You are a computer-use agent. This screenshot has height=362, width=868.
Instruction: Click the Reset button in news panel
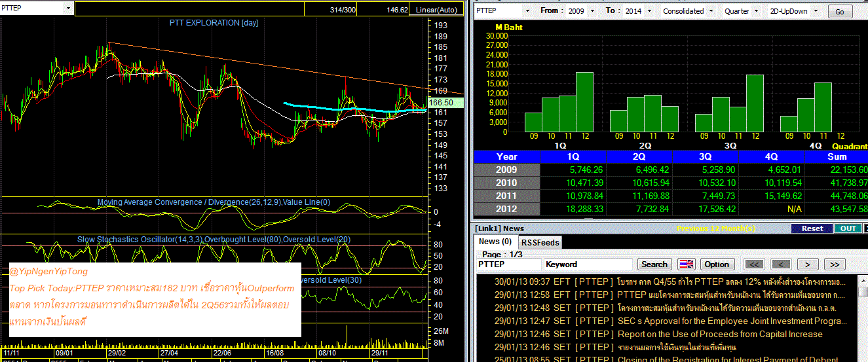click(812, 228)
